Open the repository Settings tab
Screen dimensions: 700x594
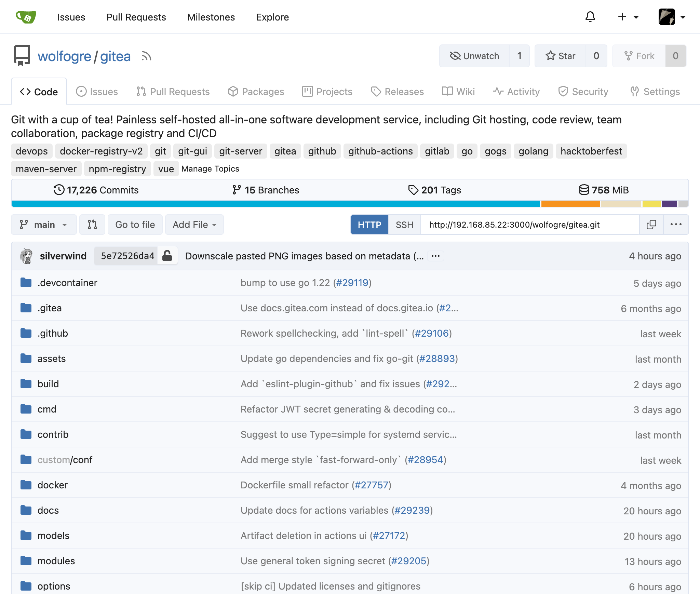655,92
